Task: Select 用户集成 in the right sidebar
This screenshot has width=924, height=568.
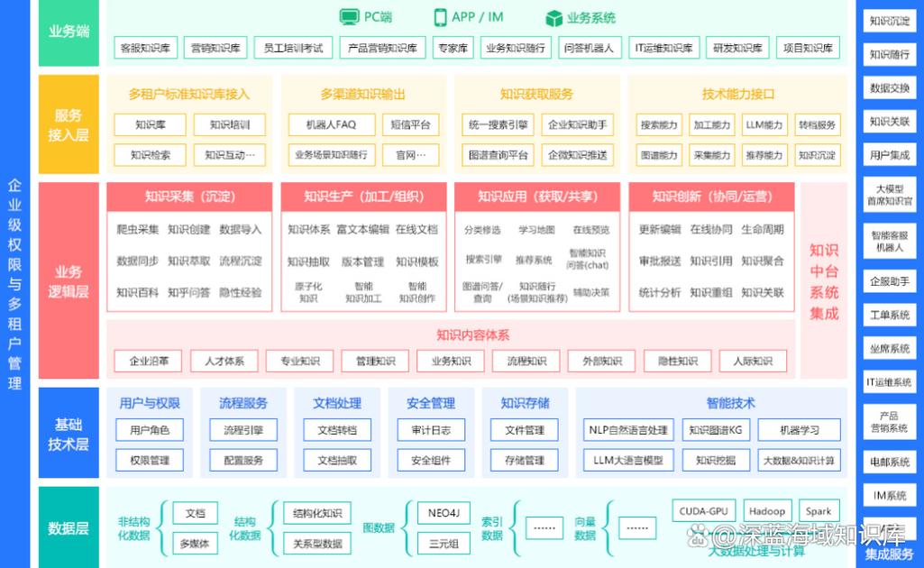Action: (889, 156)
